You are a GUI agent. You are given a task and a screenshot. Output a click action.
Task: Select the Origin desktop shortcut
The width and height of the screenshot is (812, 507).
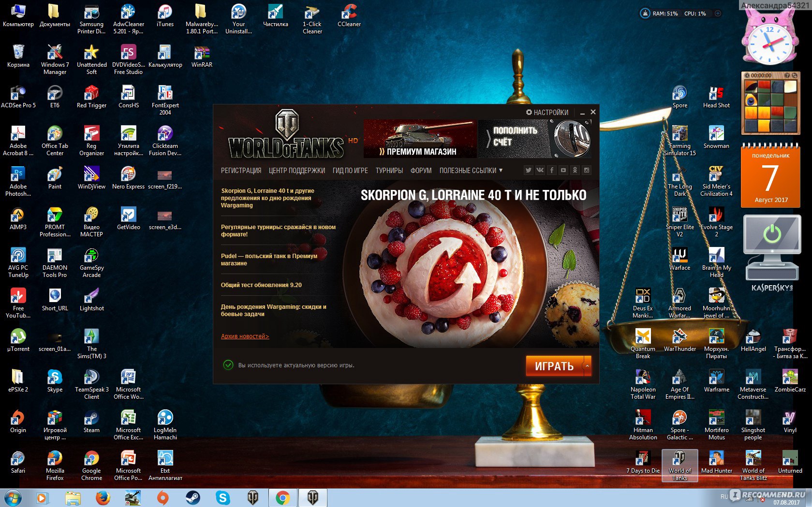tap(18, 421)
